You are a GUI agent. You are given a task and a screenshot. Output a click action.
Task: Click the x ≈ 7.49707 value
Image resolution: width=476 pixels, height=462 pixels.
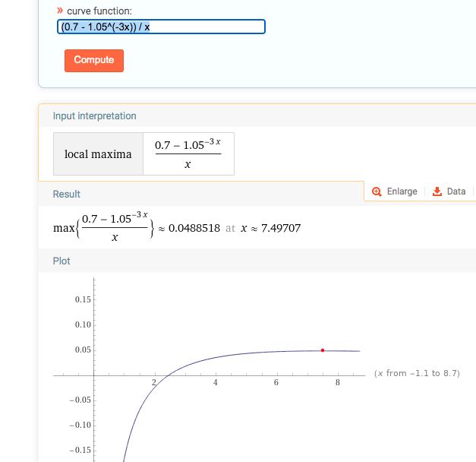point(270,228)
